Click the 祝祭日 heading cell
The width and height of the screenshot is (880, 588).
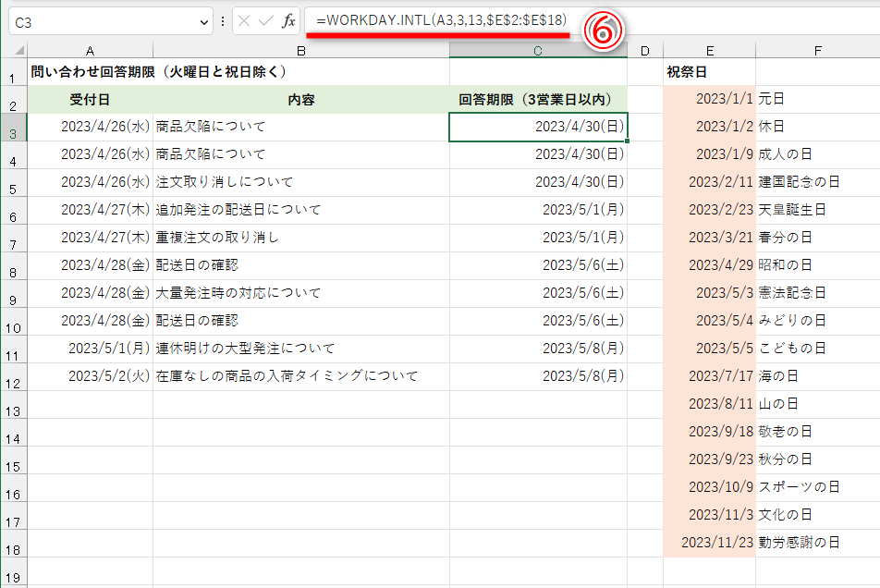tap(709, 71)
